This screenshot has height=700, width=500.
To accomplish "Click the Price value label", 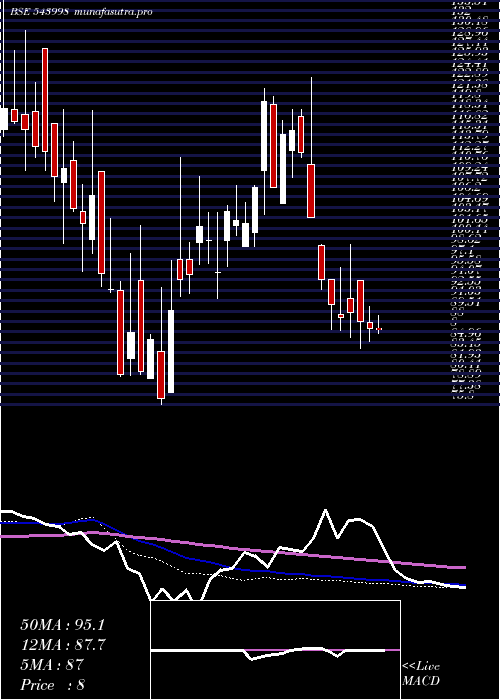I will pyautogui.click(x=53, y=685).
